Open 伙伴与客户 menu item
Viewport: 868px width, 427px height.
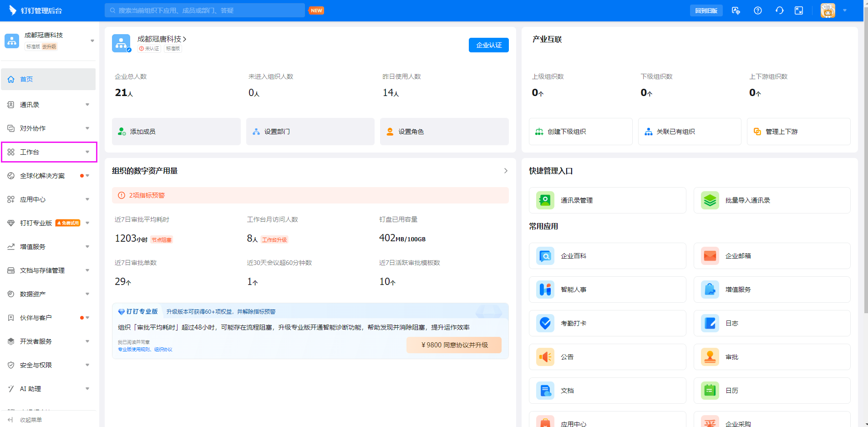(x=48, y=318)
